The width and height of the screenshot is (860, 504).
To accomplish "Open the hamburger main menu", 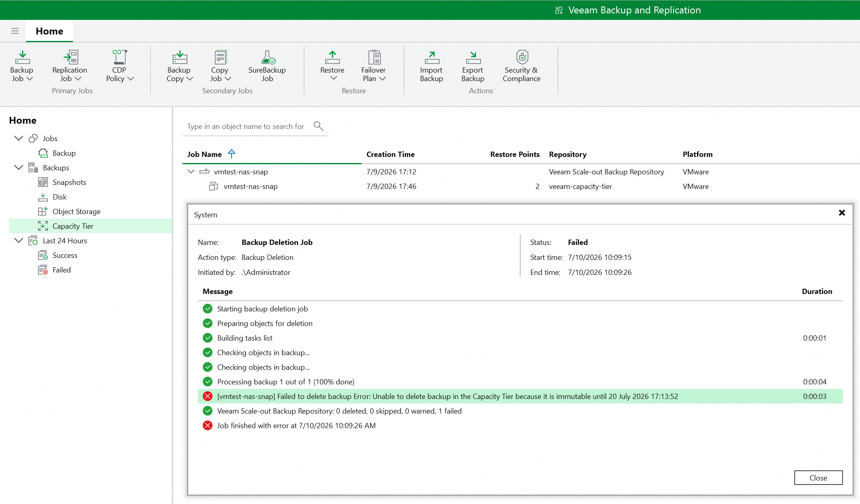I will pyautogui.click(x=15, y=31).
